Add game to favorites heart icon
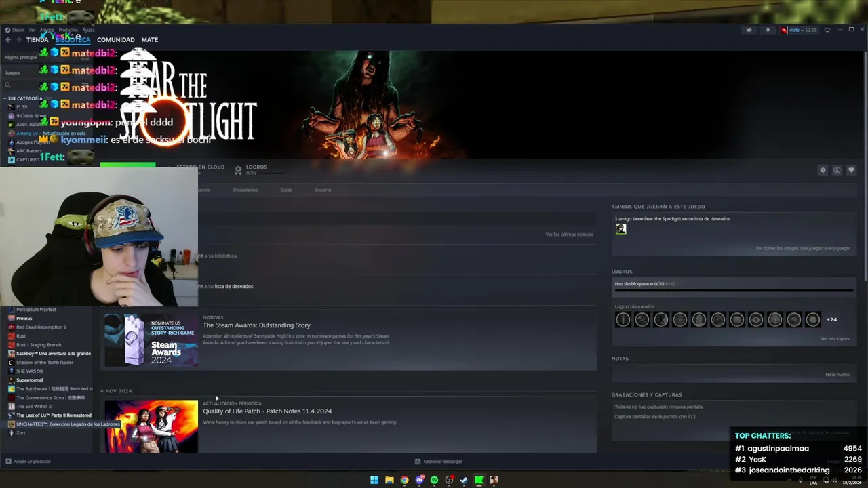The image size is (868, 488). (851, 170)
